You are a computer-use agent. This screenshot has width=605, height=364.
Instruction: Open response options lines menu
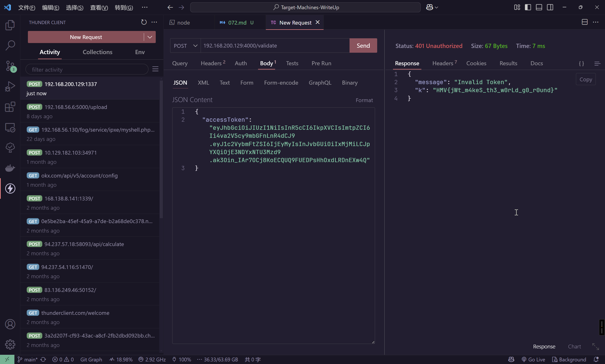pos(597,64)
